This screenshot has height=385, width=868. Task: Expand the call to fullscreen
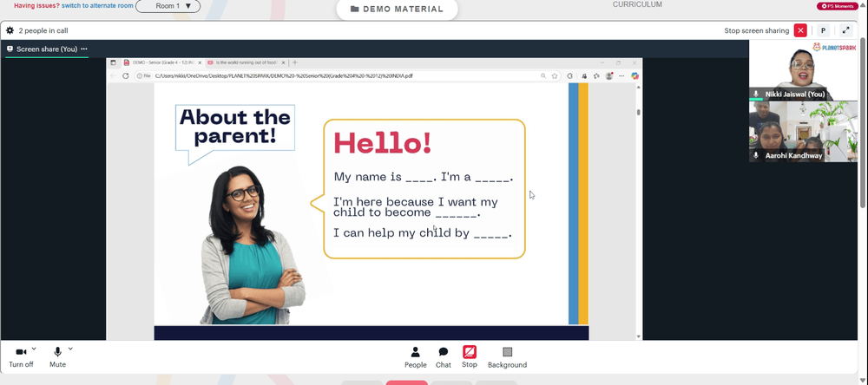845,30
